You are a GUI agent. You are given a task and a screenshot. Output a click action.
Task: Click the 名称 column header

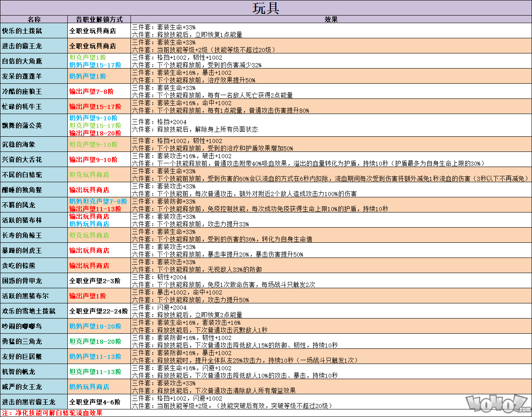pyautogui.click(x=34, y=19)
